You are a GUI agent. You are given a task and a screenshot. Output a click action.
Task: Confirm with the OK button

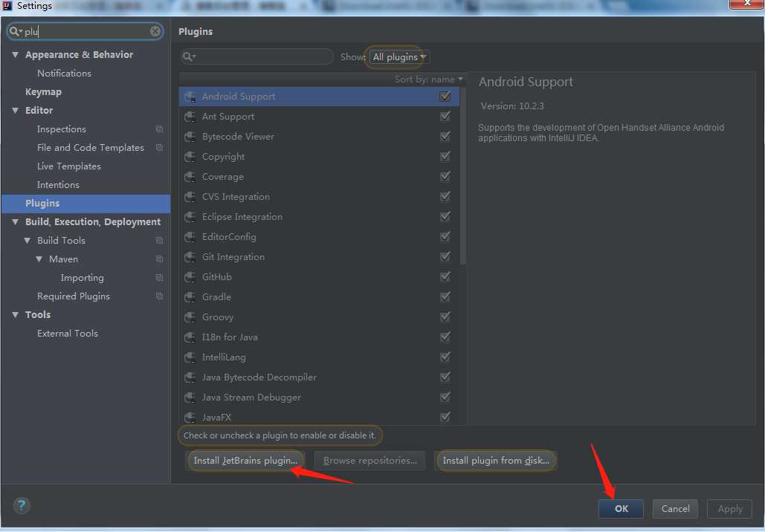621,508
